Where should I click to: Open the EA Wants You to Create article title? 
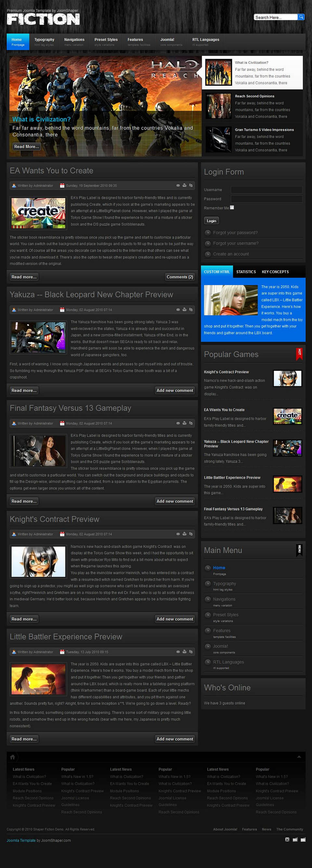coord(51,170)
